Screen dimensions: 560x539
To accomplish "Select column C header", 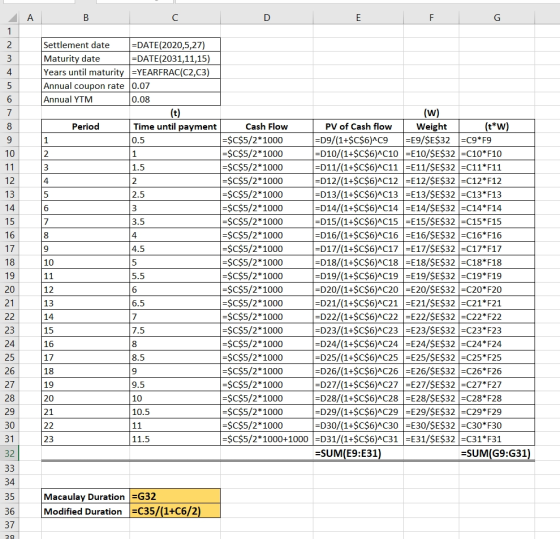I will click(x=175, y=18).
